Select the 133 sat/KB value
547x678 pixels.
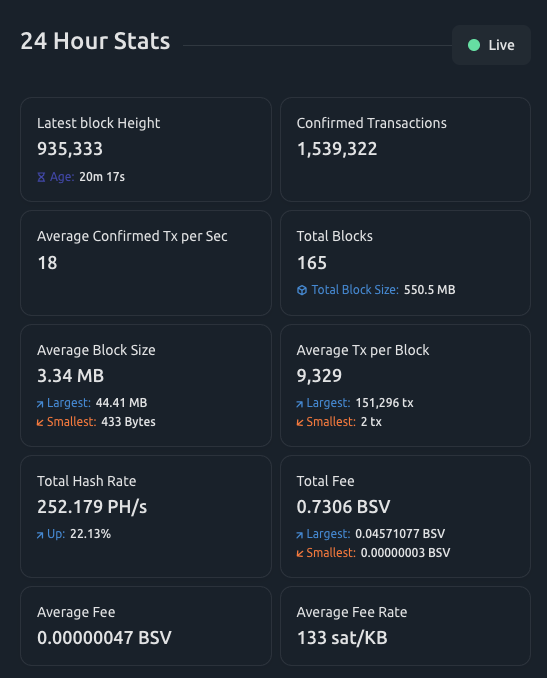[x=342, y=638]
